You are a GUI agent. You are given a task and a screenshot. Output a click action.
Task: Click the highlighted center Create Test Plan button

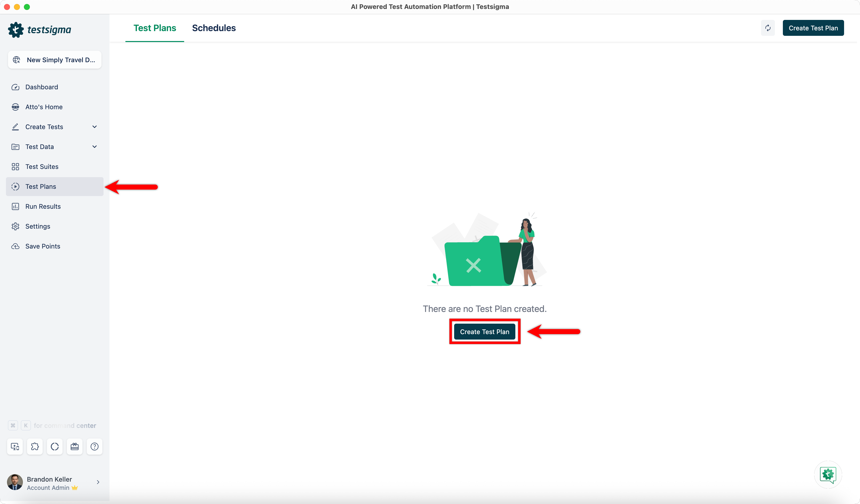pyautogui.click(x=484, y=332)
